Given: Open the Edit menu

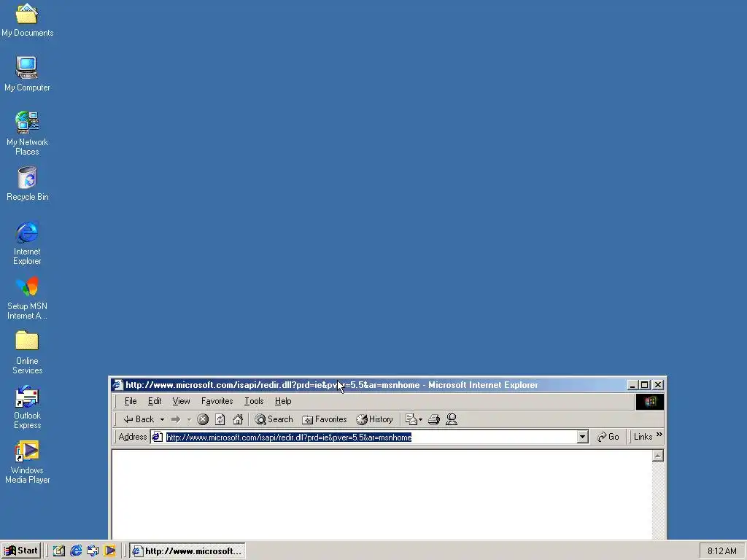Looking at the screenshot, I should click(155, 401).
